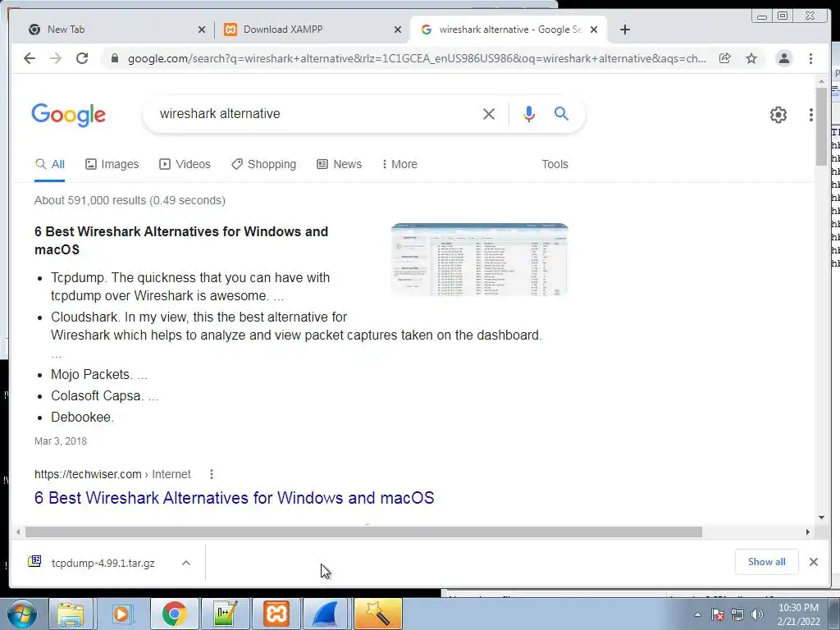Click the 'About 591,000 results' text
This screenshot has height=630, width=840.
(x=130, y=200)
